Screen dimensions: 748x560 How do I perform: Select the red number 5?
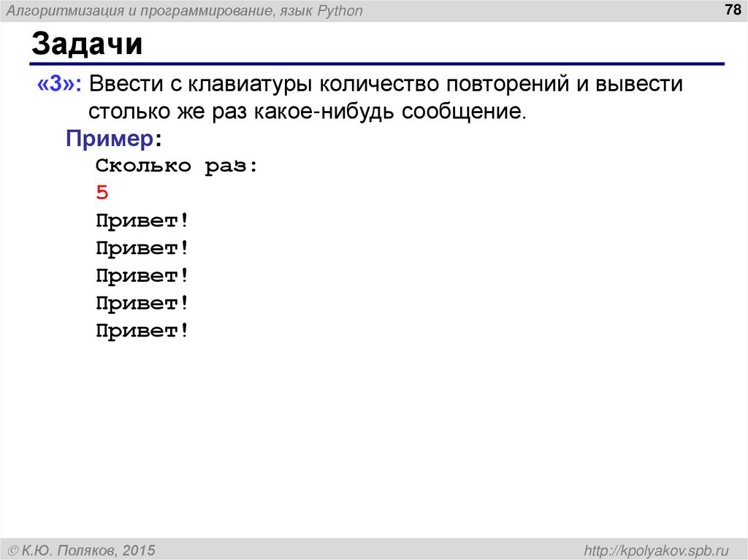coord(101,192)
